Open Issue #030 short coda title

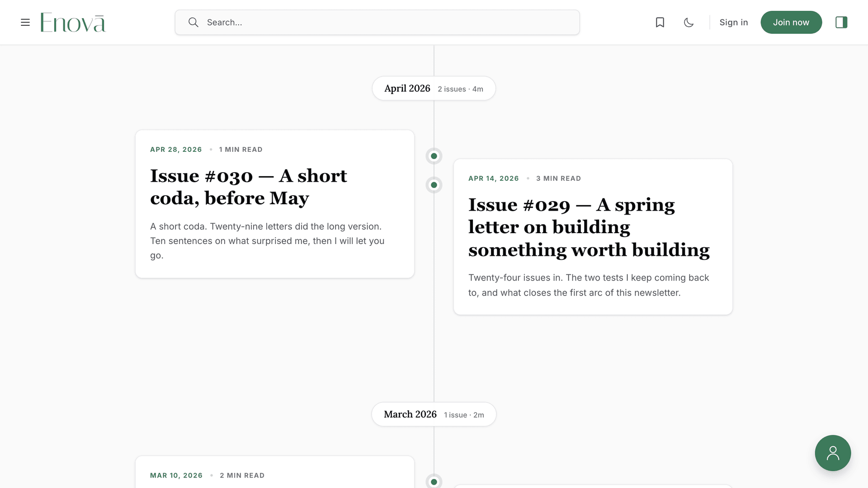[x=248, y=187]
